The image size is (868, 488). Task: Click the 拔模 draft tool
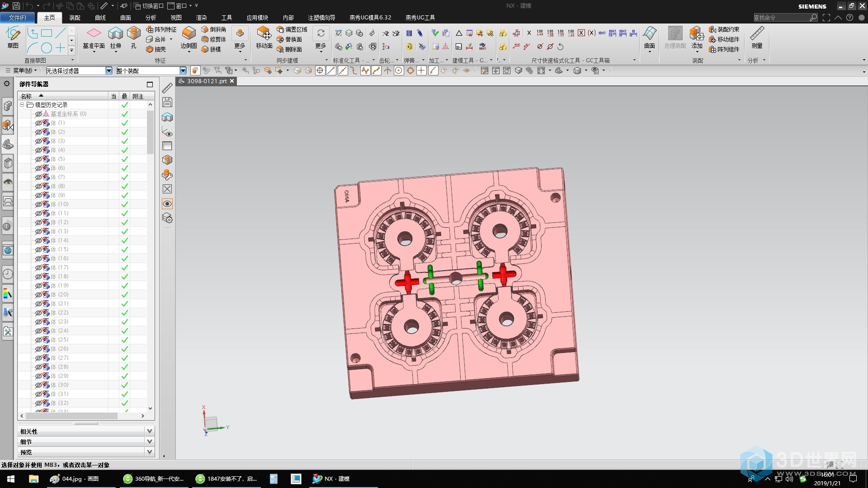pyautogui.click(x=211, y=49)
